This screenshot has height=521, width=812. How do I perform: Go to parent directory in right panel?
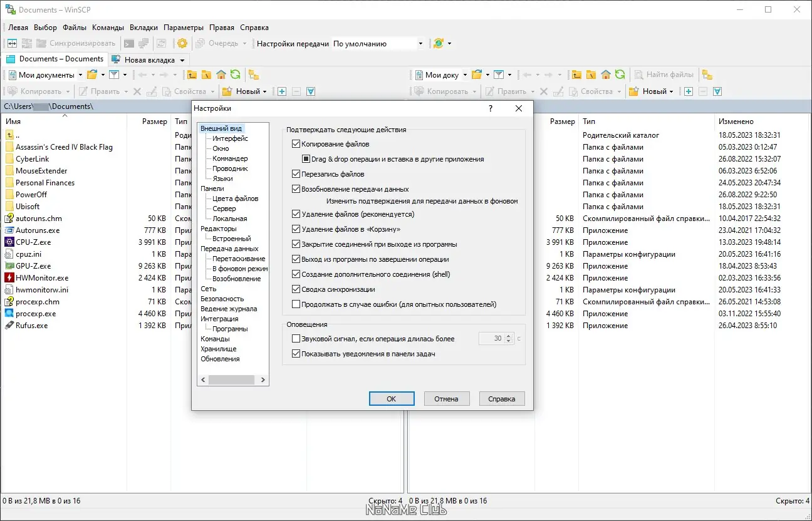[576, 75]
